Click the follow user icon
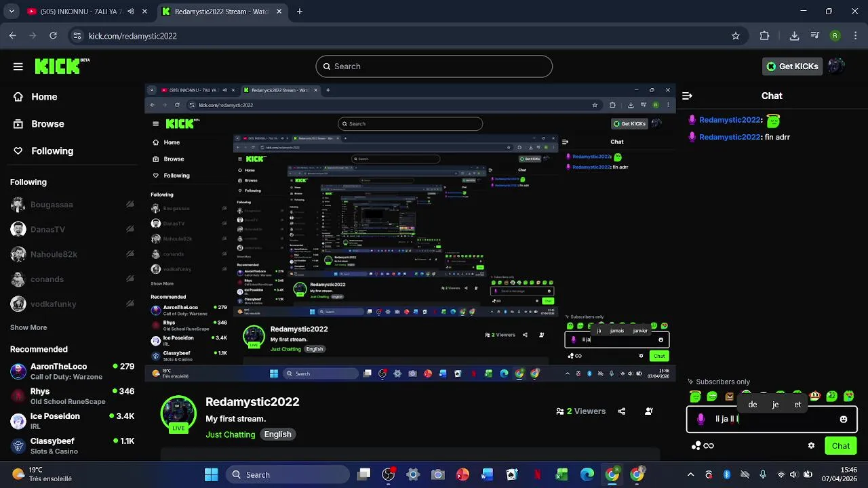This screenshot has width=868, height=488. pos(649,411)
